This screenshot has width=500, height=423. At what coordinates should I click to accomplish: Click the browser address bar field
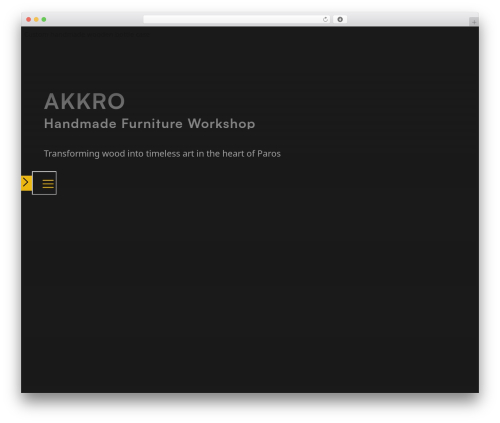pyautogui.click(x=237, y=20)
